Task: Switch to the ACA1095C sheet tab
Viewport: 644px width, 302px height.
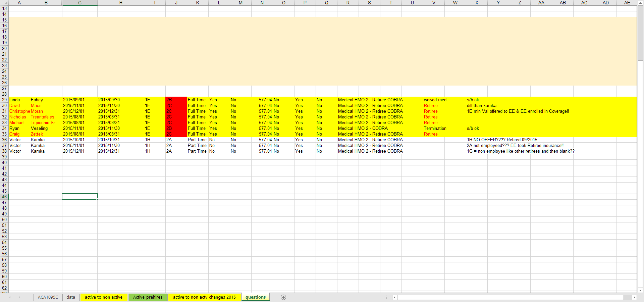Action: [x=48, y=297]
